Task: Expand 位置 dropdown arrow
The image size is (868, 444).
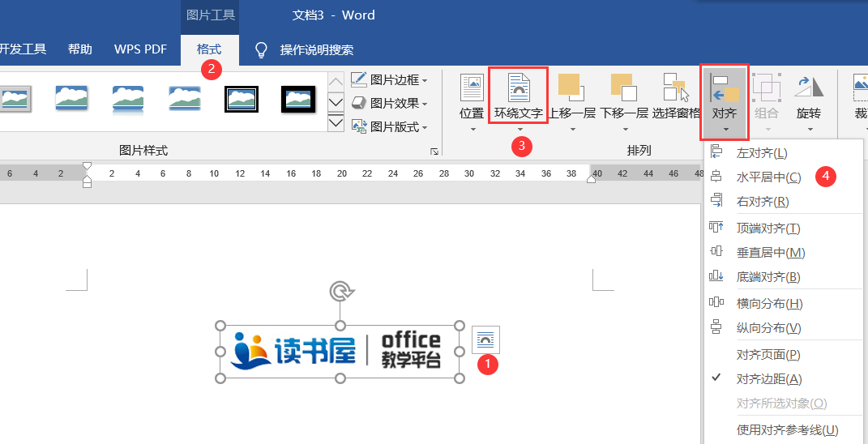Action: (472, 130)
